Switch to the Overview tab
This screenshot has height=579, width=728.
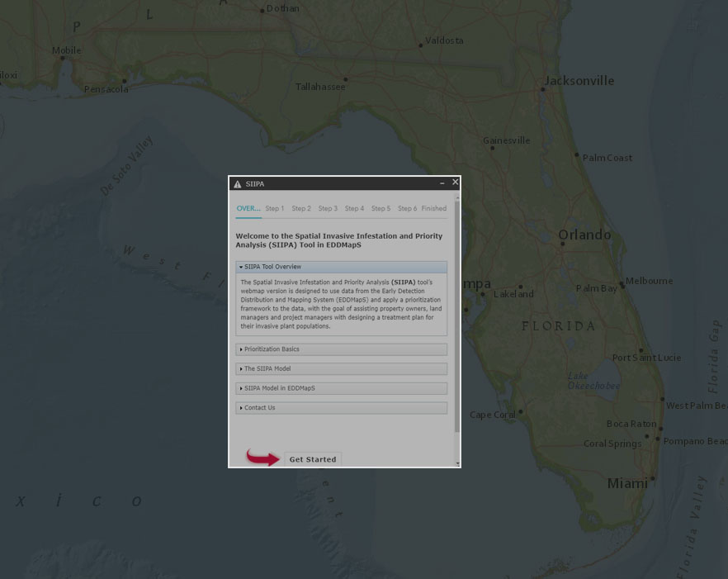248,209
